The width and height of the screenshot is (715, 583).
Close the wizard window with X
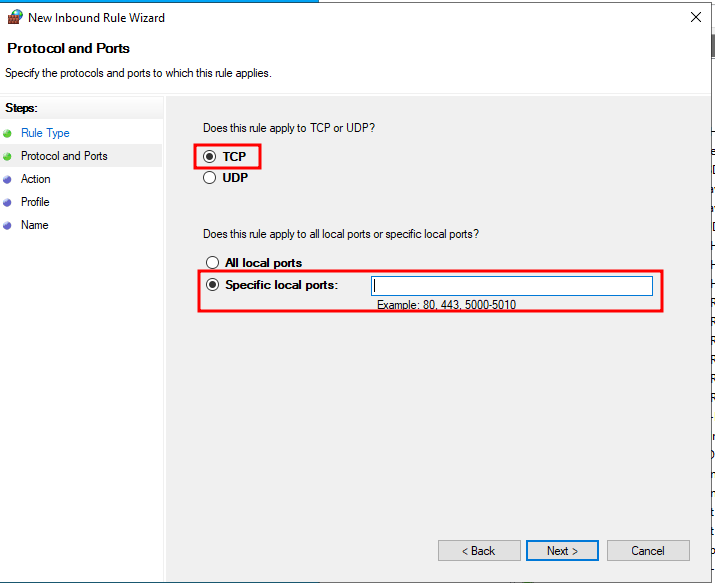[696, 17]
